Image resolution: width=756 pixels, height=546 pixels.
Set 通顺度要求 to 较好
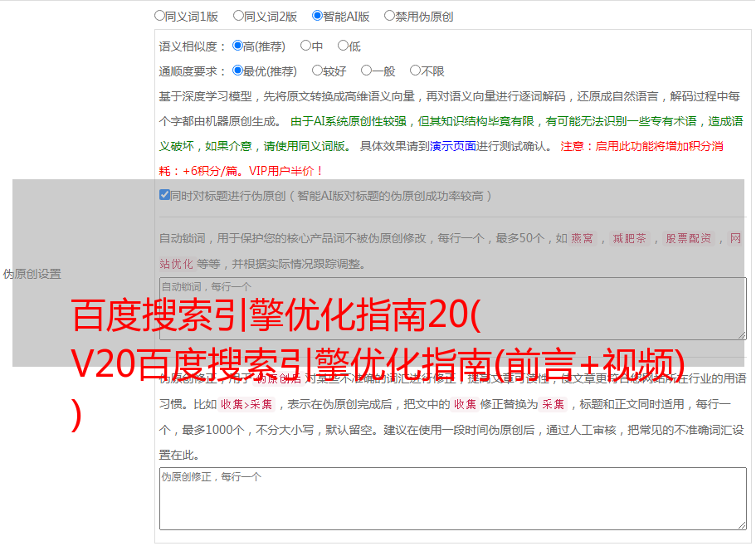(317, 71)
